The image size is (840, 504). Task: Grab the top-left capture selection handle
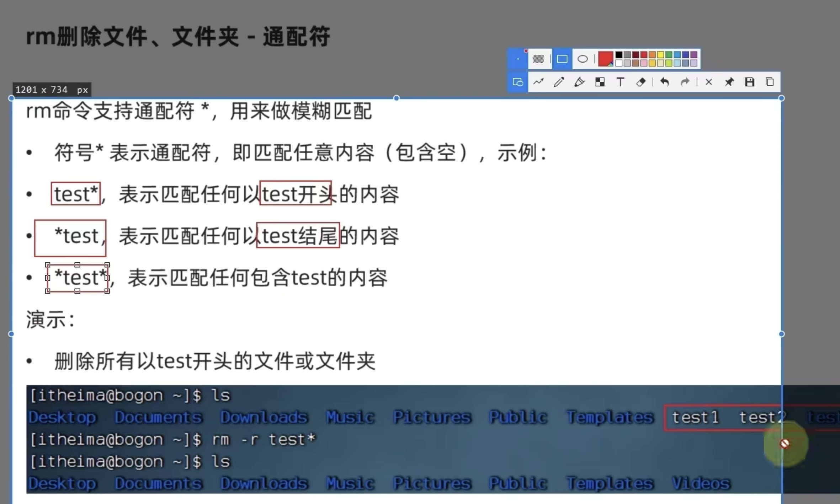11,98
